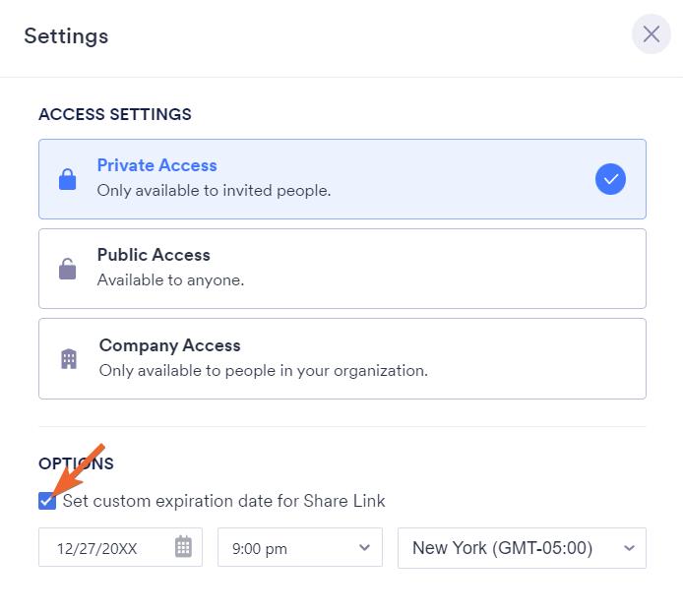Image resolution: width=683 pixels, height=616 pixels.
Task: Click the "Available to anyone" description text
Action: coord(170,280)
